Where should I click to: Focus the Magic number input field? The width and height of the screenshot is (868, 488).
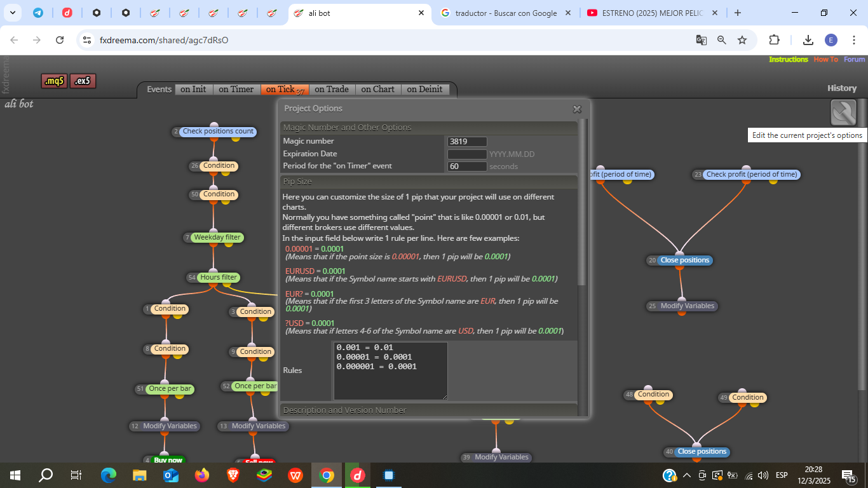point(467,142)
